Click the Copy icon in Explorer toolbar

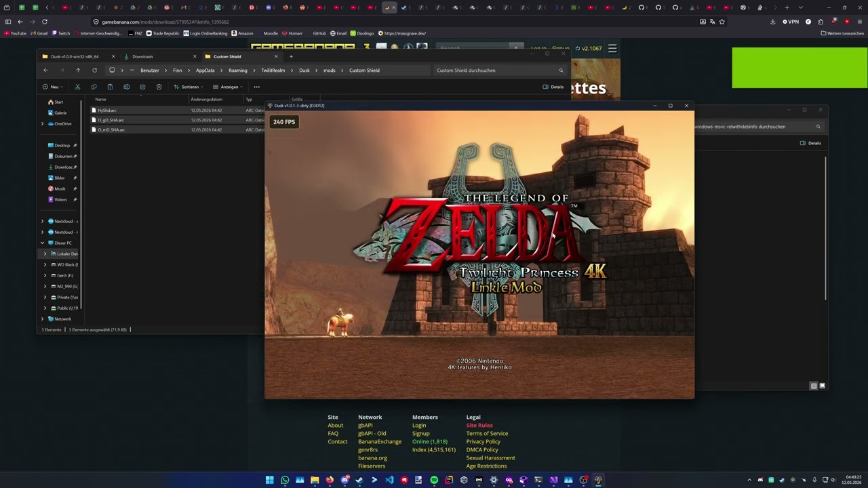click(x=94, y=87)
